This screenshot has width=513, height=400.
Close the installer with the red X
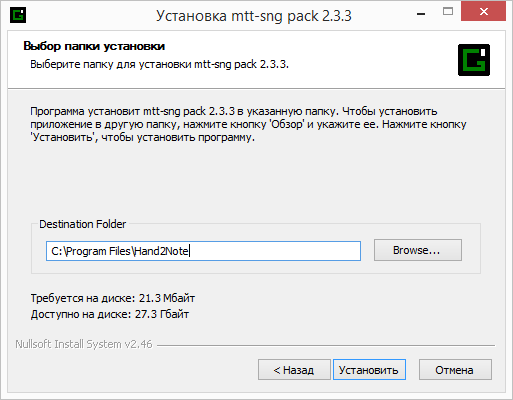[x=483, y=12]
